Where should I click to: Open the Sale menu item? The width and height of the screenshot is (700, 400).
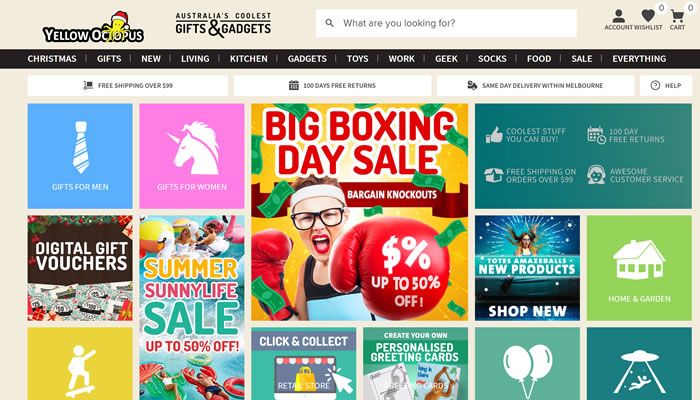[582, 58]
